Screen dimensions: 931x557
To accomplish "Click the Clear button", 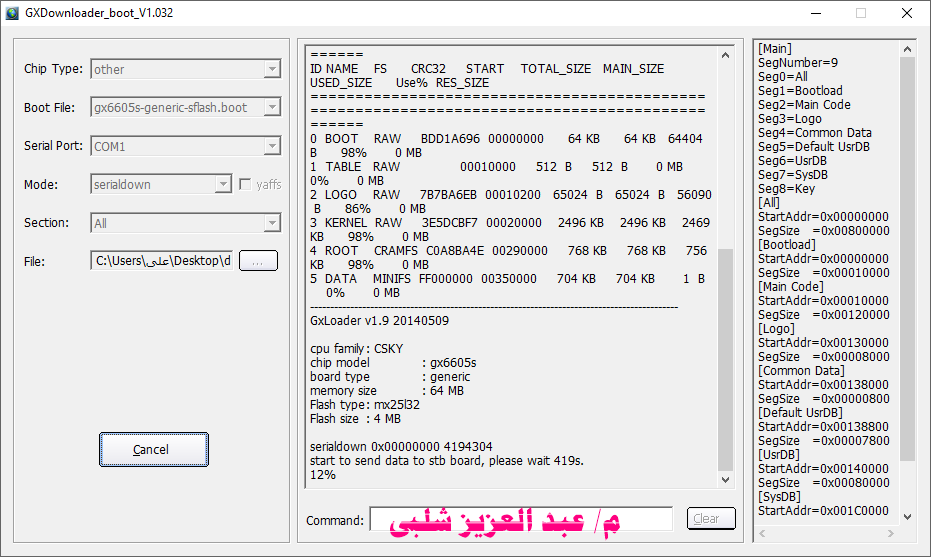I will [711, 518].
